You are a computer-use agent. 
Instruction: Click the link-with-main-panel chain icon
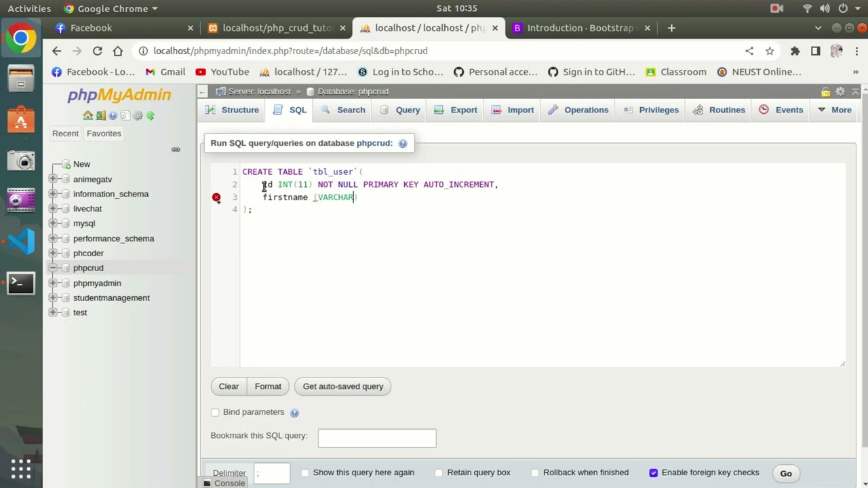coord(176,149)
